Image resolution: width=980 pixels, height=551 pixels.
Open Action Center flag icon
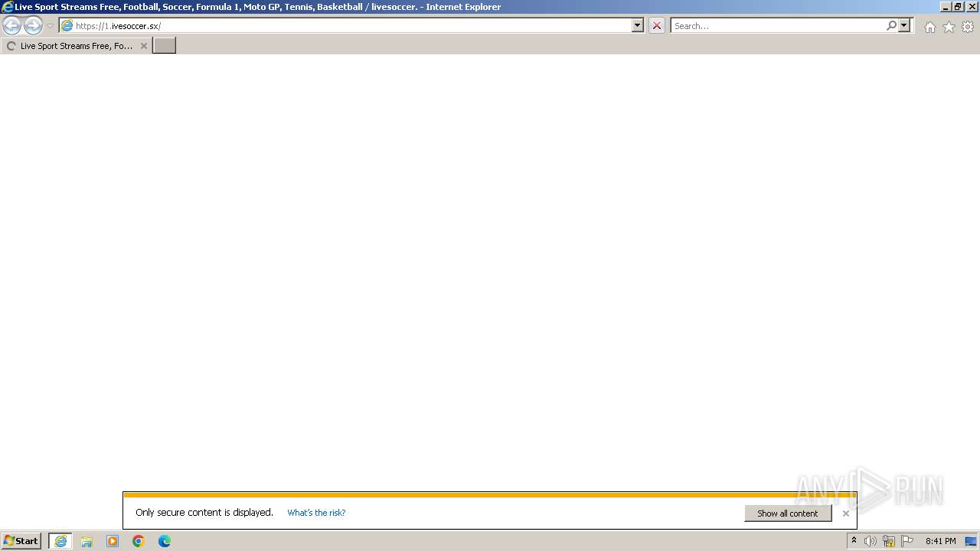pyautogui.click(x=907, y=541)
